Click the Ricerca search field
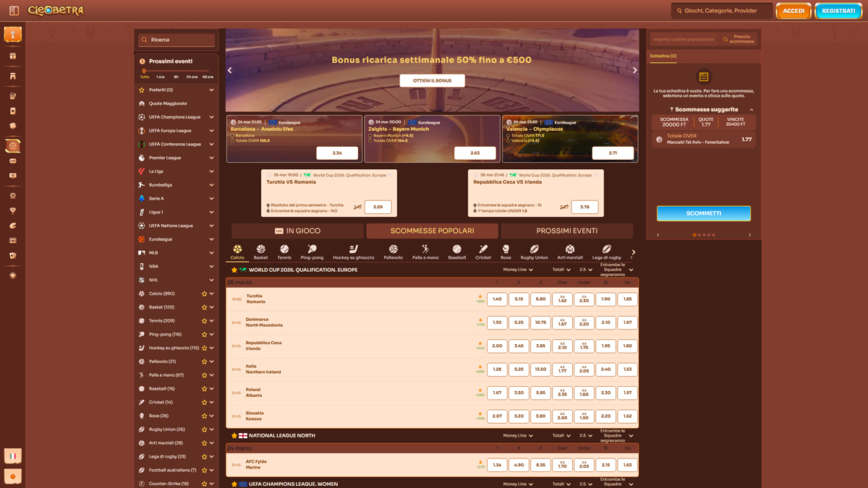The height and width of the screenshot is (488, 868). (177, 40)
